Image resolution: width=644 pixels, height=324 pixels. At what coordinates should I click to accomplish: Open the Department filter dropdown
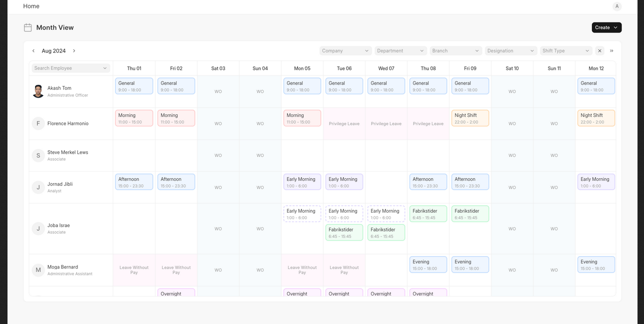tap(400, 51)
